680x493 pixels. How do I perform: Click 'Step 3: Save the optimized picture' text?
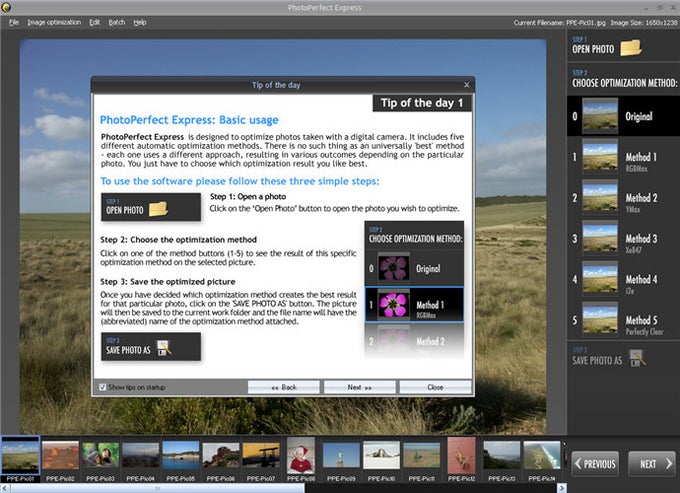click(167, 282)
